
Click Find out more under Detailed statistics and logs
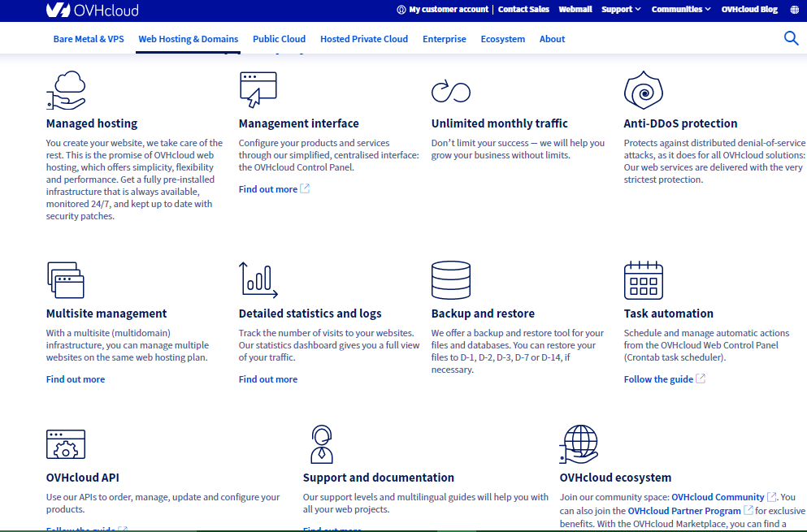point(268,379)
